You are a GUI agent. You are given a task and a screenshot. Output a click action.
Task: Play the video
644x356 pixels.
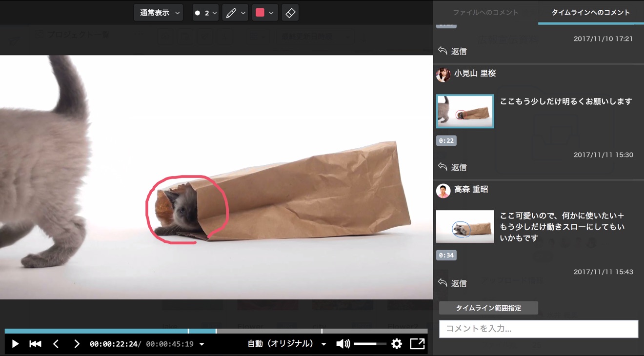15,344
